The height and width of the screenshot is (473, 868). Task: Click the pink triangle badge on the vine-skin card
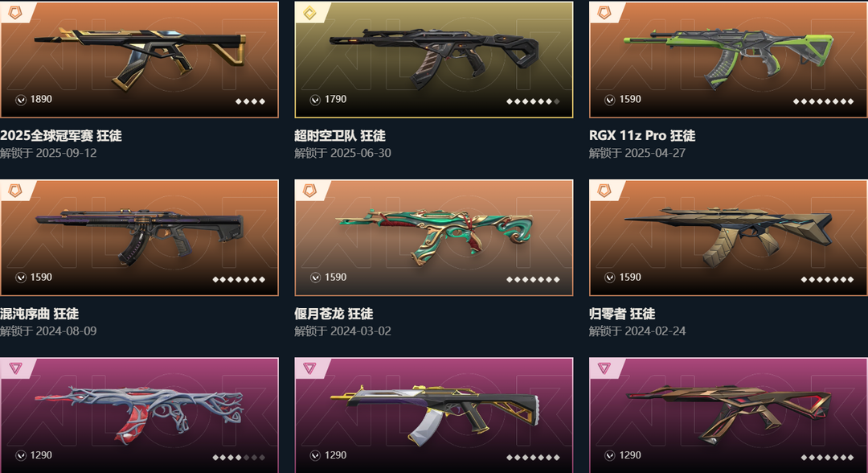click(x=15, y=368)
